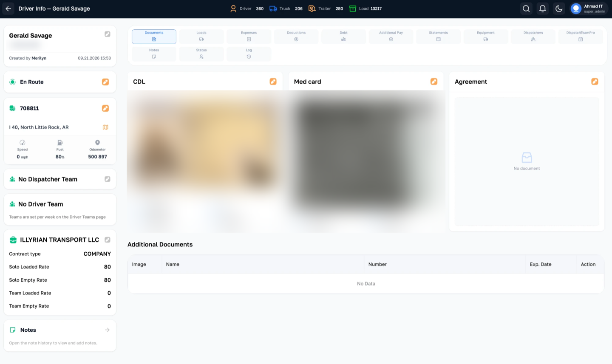
Task: Switch to the Deductions tab
Action: click(296, 37)
